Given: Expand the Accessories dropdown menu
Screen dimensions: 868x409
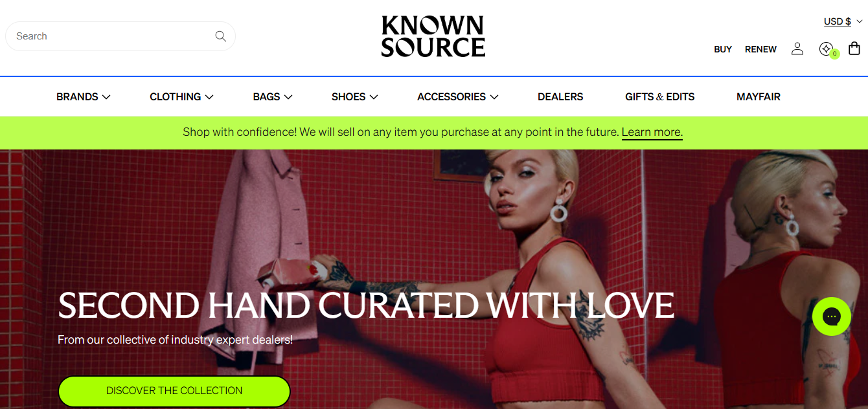Looking at the screenshot, I should click(x=458, y=97).
